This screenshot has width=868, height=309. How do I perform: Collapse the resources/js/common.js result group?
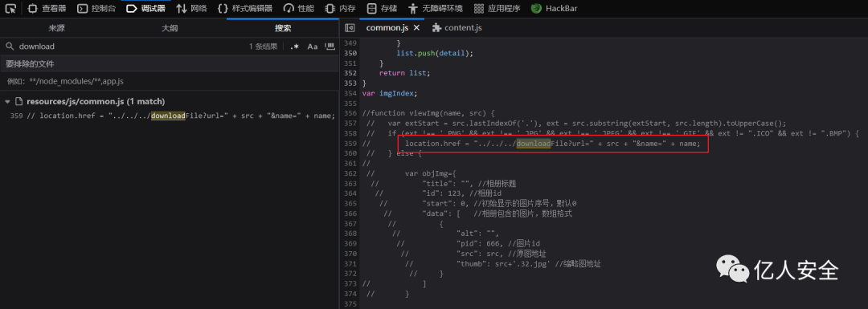pos(7,102)
